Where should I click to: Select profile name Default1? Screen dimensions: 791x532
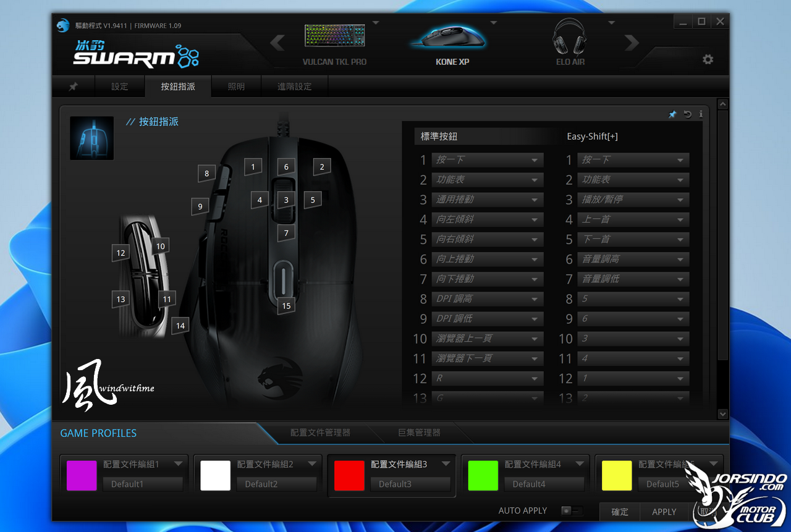[x=143, y=484]
